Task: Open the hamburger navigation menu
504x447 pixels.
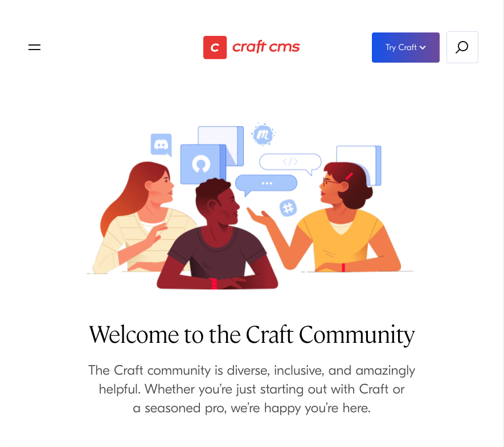Action: 34,47
